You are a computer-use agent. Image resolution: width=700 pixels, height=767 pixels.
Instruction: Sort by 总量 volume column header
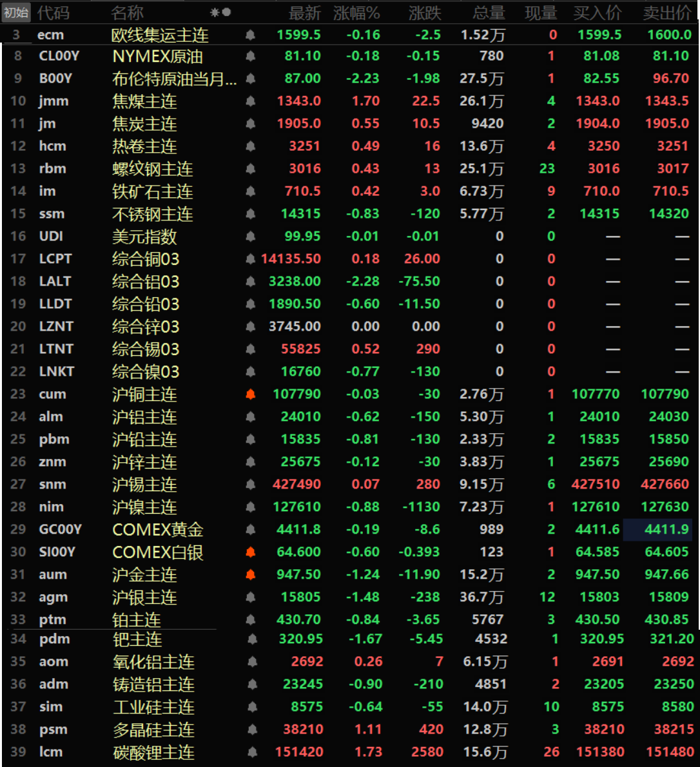[x=489, y=13]
